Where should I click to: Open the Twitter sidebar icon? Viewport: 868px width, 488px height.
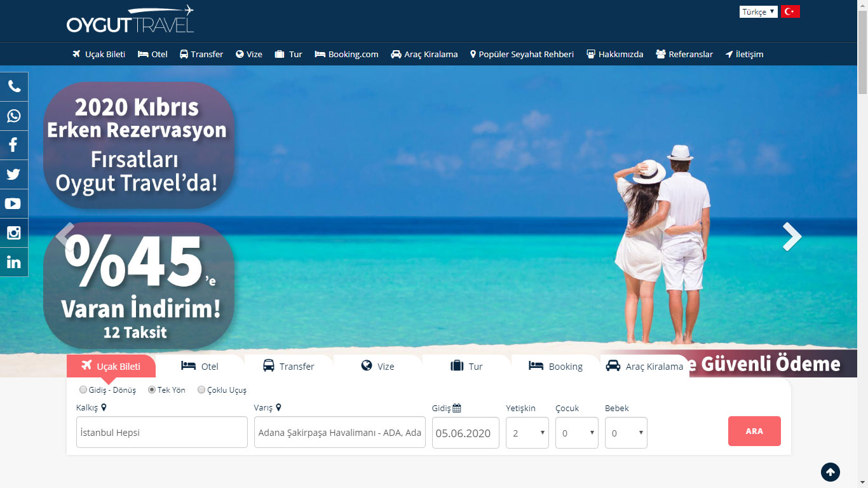(14, 175)
